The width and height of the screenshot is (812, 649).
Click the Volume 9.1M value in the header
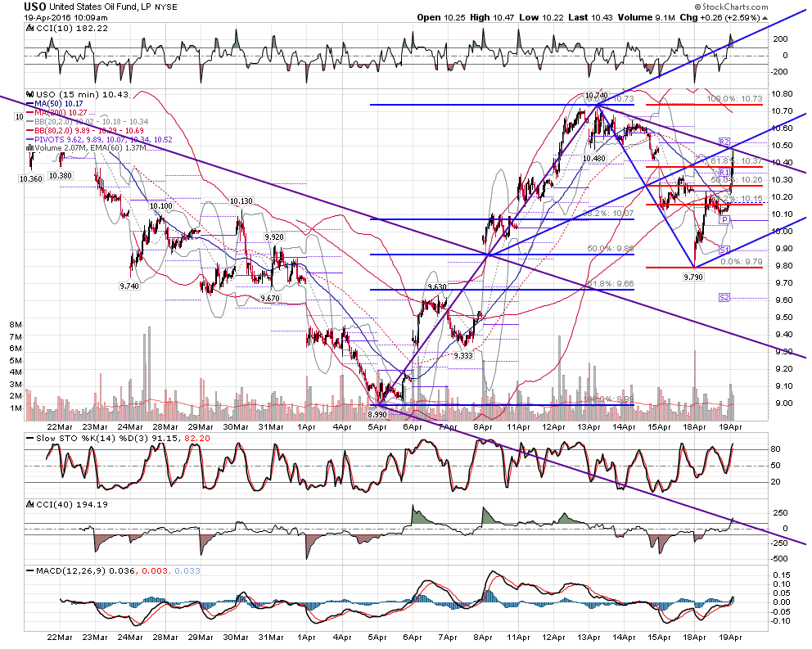point(647,18)
